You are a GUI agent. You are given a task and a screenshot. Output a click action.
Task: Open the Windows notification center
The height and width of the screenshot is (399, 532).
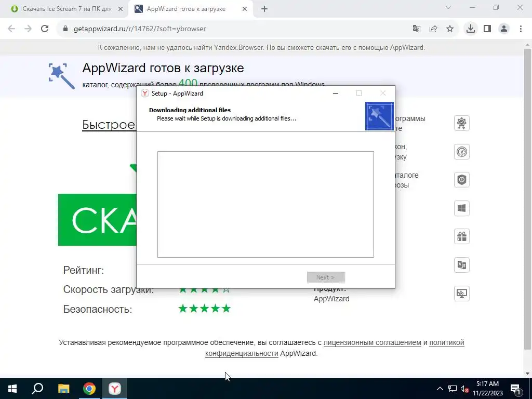(x=516, y=389)
